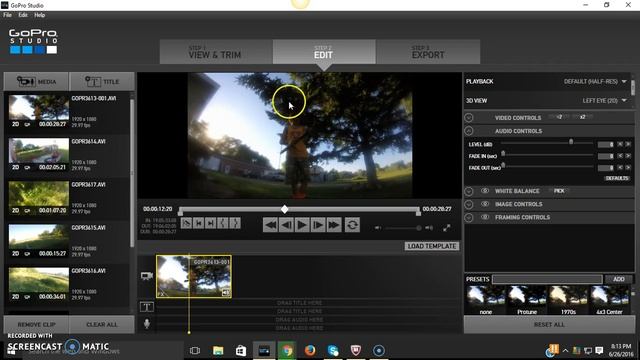The width and height of the screenshot is (640, 360).
Task: Click the audio icon on timeline clip
Action: (x=226, y=293)
